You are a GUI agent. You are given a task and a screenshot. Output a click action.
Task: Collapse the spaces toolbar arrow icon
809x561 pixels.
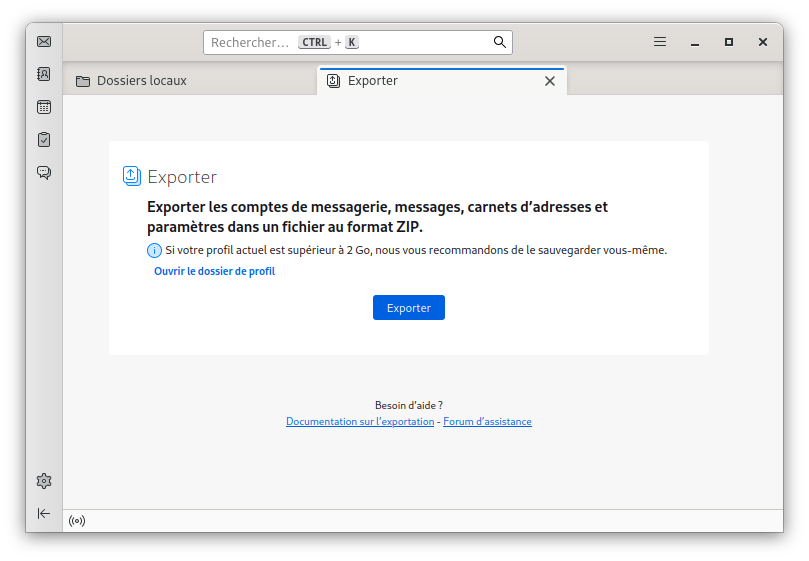pyautogui.click(x=44, y=514)
